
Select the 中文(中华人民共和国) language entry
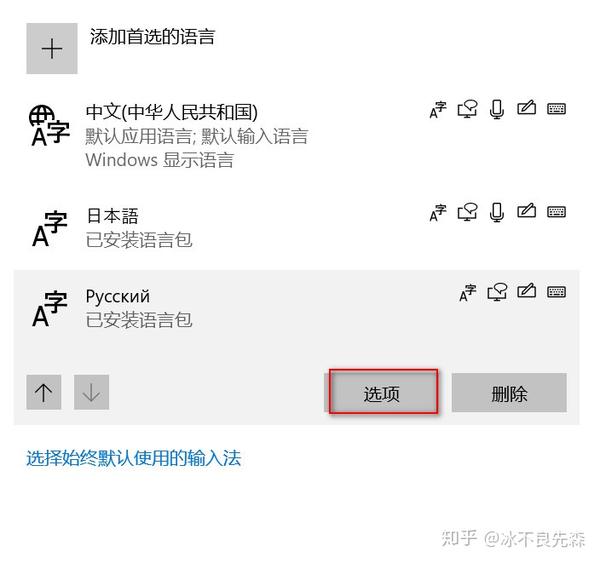point(297,135)
